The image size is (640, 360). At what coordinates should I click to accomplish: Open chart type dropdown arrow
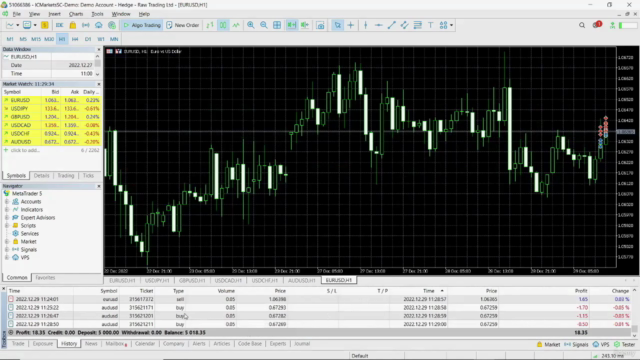pos(18,25)
